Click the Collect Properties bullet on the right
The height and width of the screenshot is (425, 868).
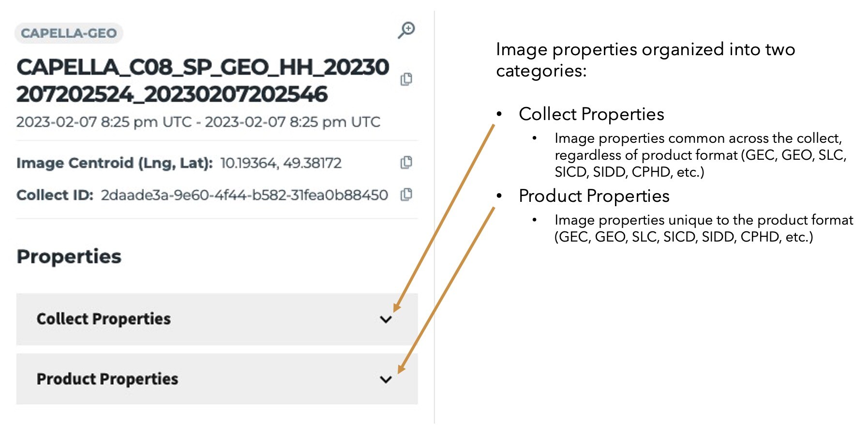coord(591,114)
